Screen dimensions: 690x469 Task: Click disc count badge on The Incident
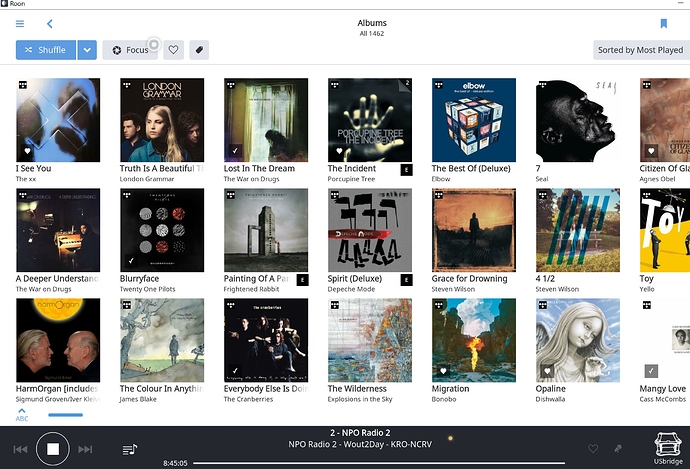click(x=407, y=84)
